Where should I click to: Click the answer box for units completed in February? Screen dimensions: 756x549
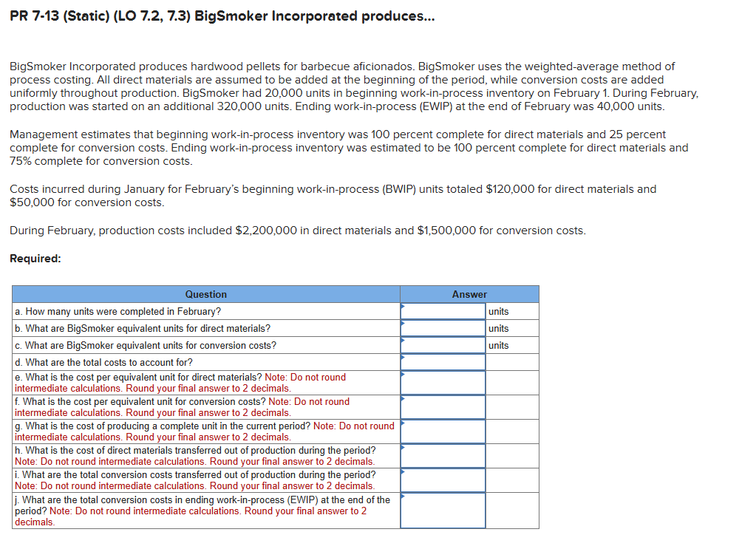[x=442, y=311]
